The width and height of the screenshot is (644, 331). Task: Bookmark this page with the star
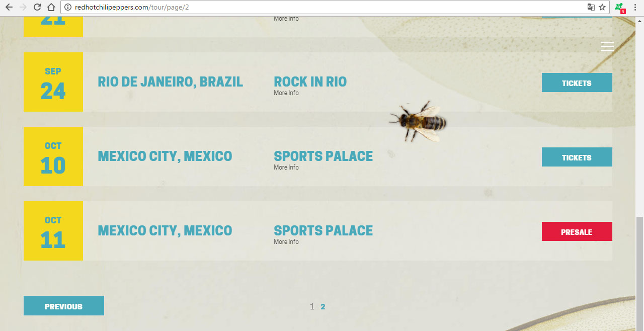[602, 7]
